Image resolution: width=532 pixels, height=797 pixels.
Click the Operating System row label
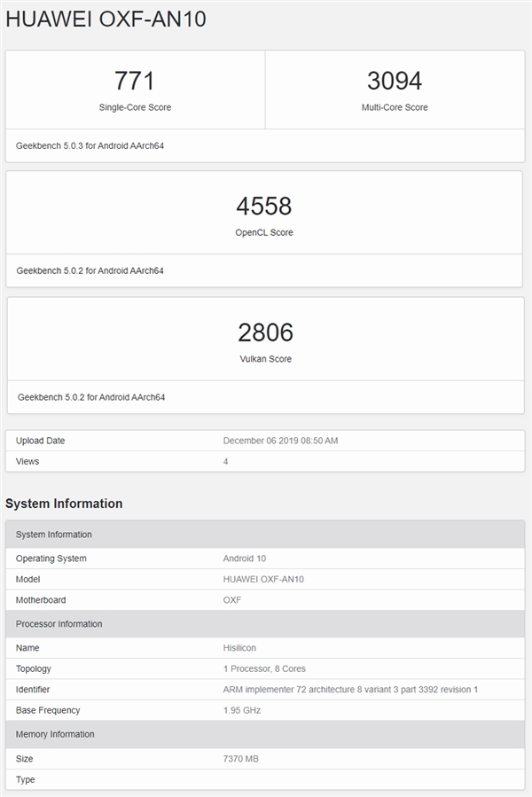[x=51, y=559]
